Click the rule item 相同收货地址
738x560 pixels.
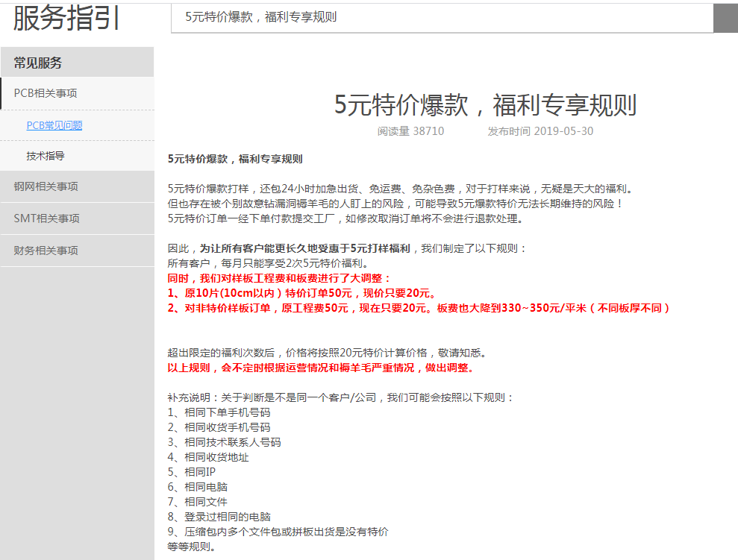tap(209, 457)
